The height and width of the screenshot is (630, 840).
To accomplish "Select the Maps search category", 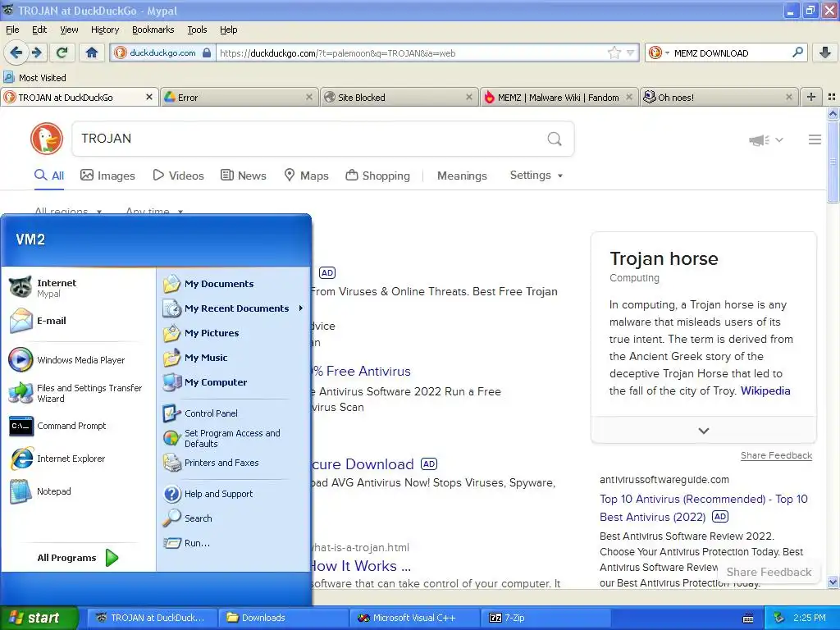I will [306, 176].
